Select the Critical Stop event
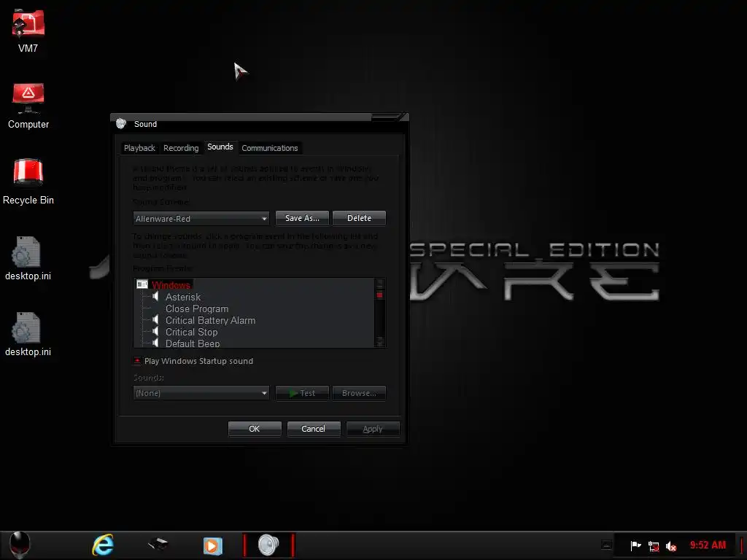Image resolution: width=747 pixels, height=560 pixels. [192, 332]
